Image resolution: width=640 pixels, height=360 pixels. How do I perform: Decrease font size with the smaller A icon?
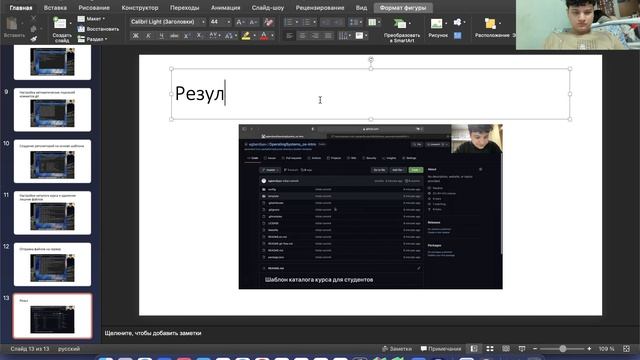[x=253, y=22]
